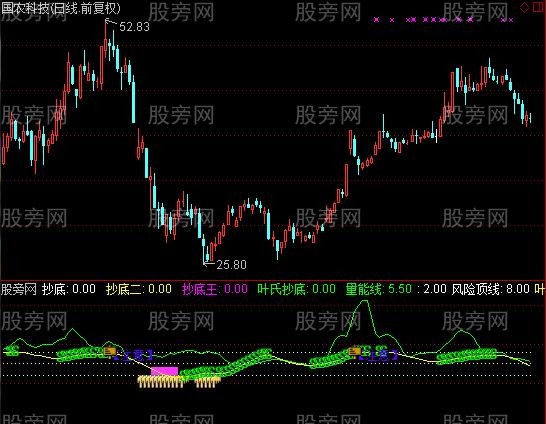Click the second blue 【注意】 warning marker
This screenshot has width=546, height=424.
[379, 355]
